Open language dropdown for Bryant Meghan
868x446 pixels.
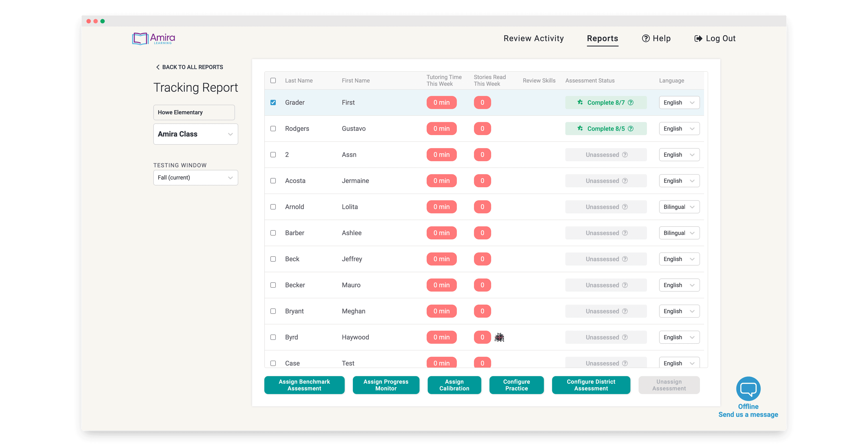click(x=679, y=311)
